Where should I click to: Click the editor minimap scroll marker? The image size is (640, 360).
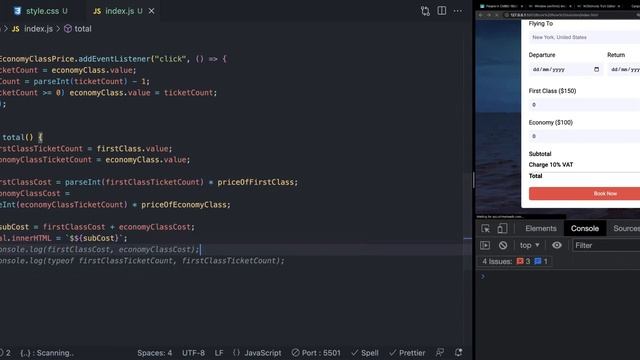[x=468, y=238]
